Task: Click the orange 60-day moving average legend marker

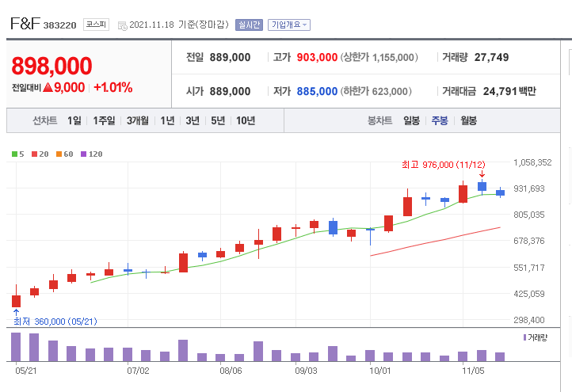Action: click(x=59, y=154)
